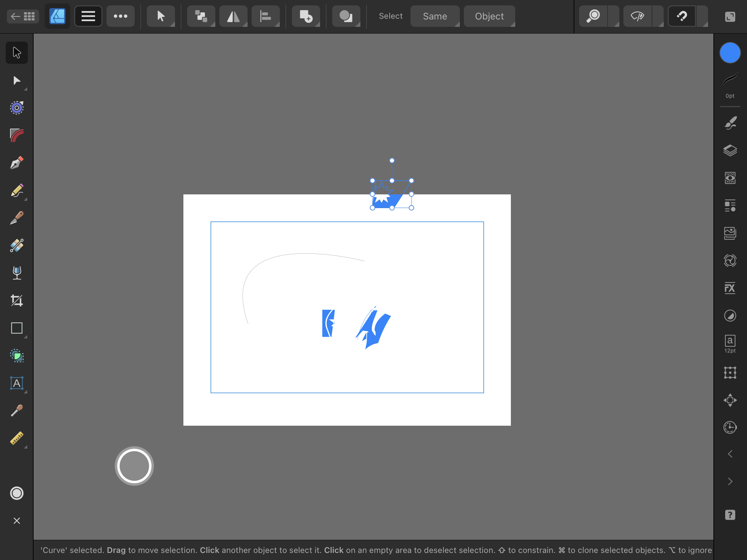
Task: Open the blue fill color swatch
Action: 730,53
